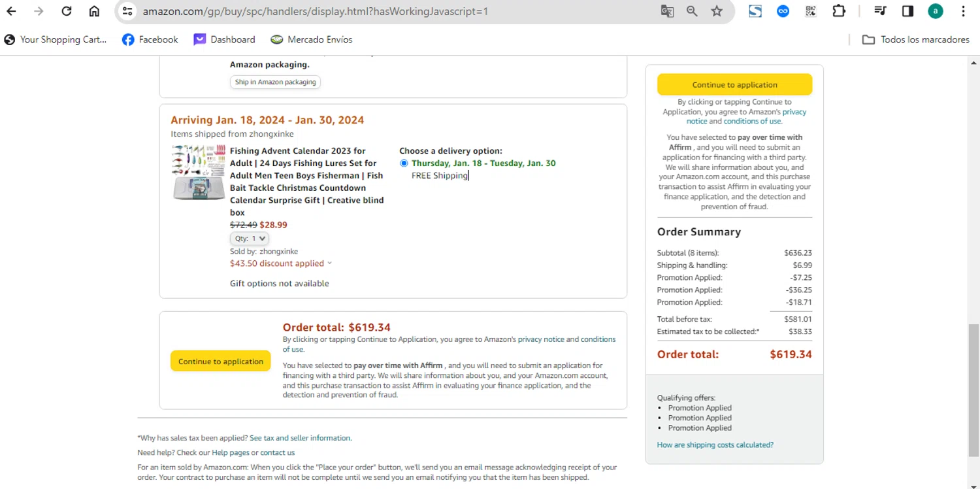Open the blue round infinity extension icon

783,11
